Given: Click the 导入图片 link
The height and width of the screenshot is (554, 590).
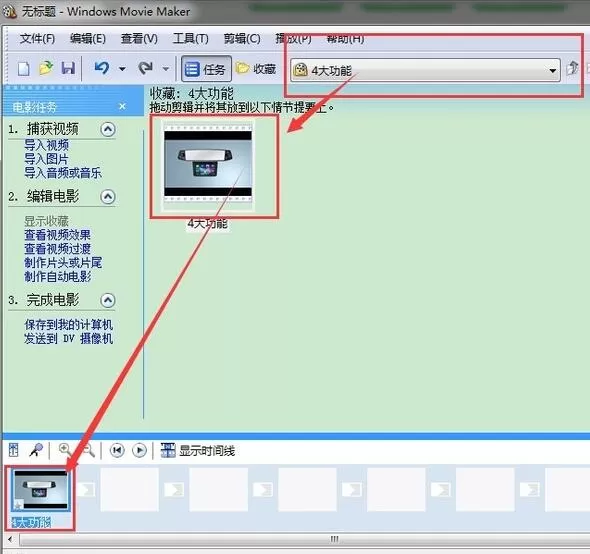Looking at the screenshot, I should coord(47,159).
